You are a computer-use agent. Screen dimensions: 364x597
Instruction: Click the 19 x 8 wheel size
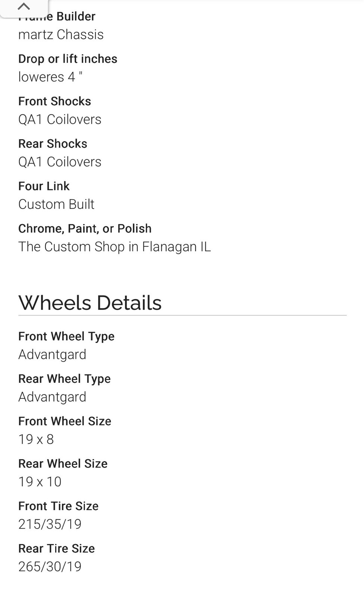(36, 439)
